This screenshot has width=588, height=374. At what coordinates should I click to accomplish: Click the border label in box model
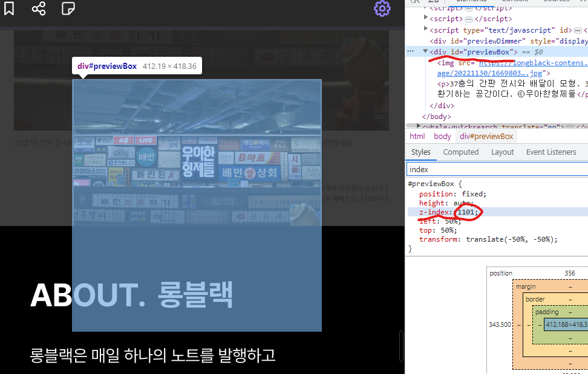(535, 299)
